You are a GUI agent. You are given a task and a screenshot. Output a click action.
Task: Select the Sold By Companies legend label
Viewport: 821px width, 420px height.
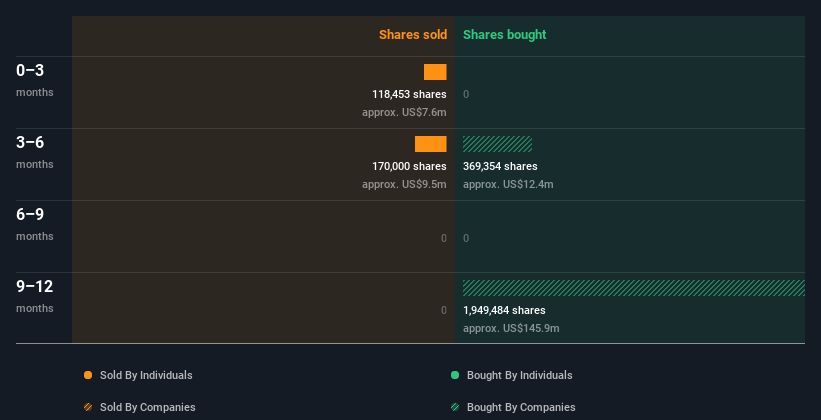[x=148, y=407]
